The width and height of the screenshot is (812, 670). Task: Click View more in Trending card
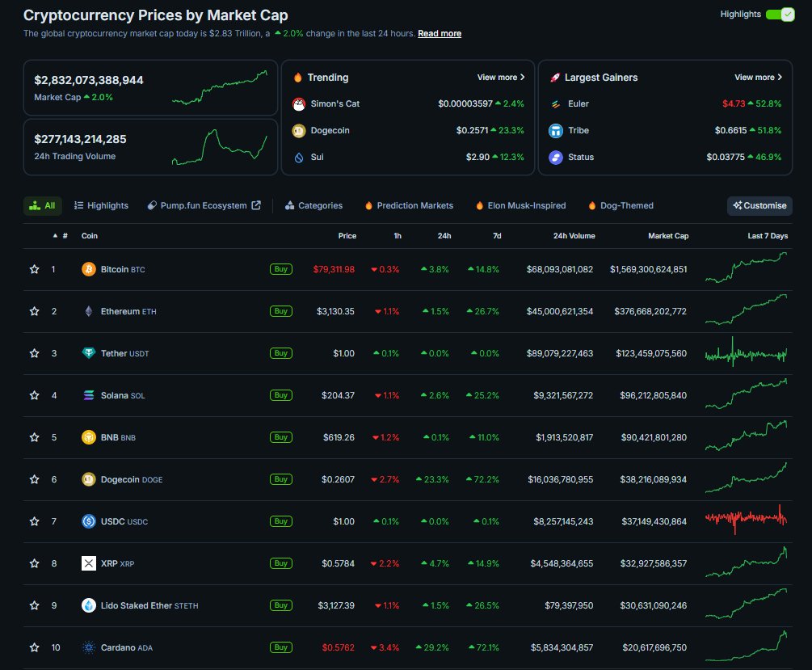(501, 78)
